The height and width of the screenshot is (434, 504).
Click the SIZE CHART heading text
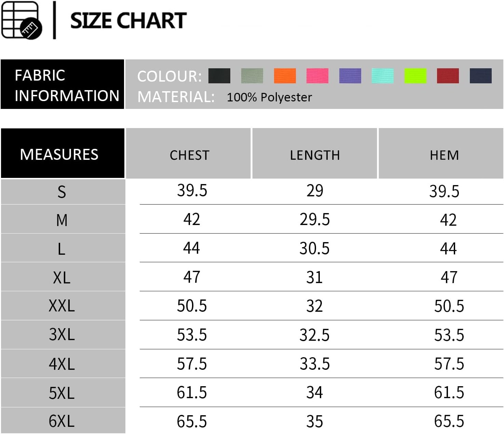pyautogui.click(x=128, y=20)
